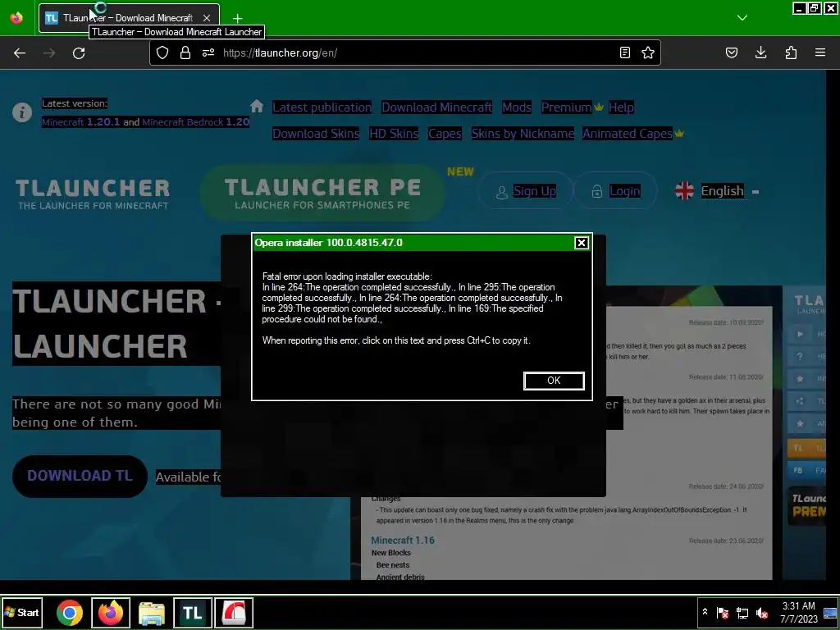This screenshot has height=630, width=840.
Task: Open the Latest publication link
Action: click(322, 107)
